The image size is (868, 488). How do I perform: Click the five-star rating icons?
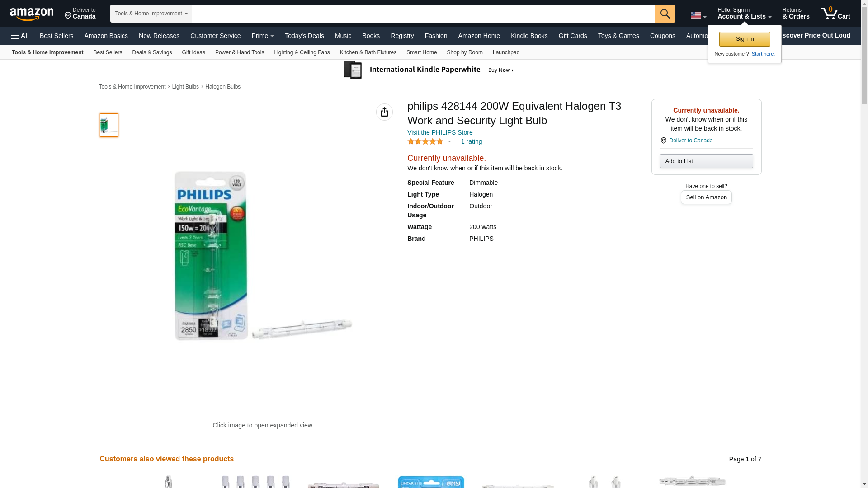pos(425,141)
